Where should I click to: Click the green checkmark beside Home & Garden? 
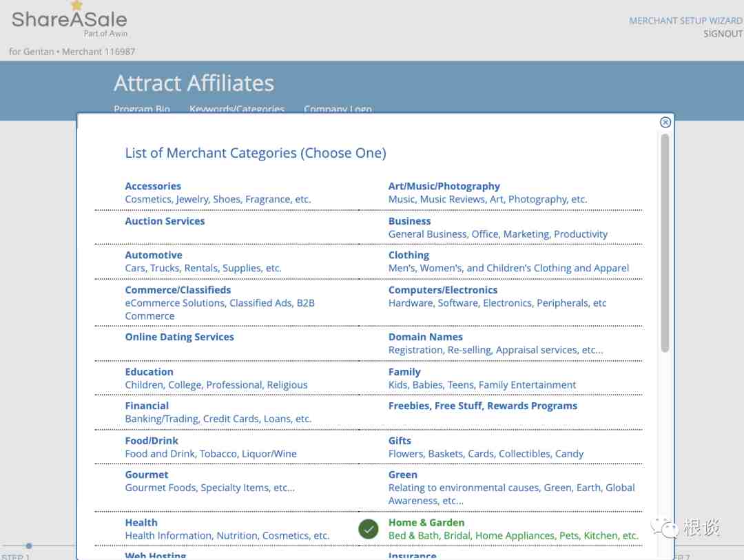[x=368, y=529]
